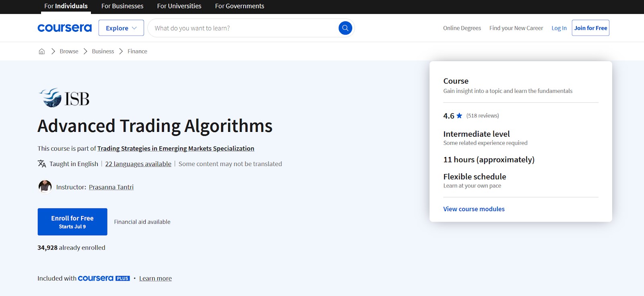The image size is (644, 296).
Task: Navigate to Business breadcrumb
Action: [103, 51]
